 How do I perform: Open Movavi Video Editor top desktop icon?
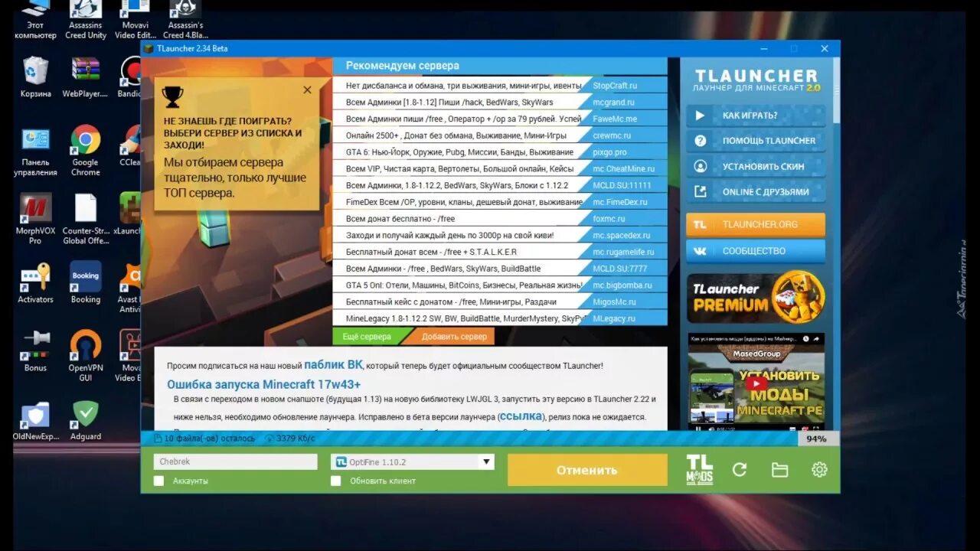(x=136, y=21)
